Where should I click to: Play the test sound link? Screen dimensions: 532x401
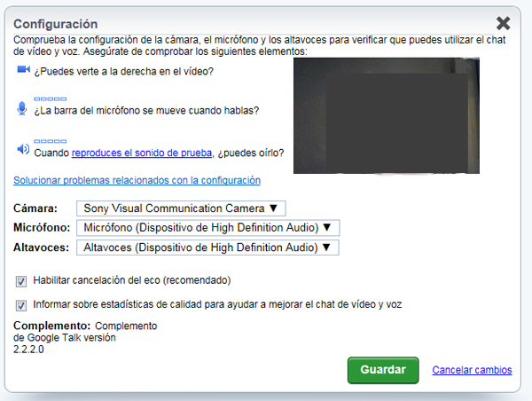[142, 153]
